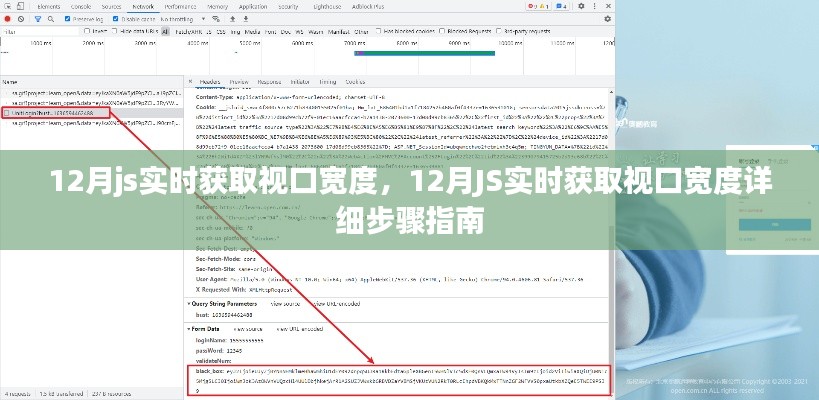Collapse the Query String Parameters section
Image resolution: width=819 pixels, height=400 pixels.
click(189, 303)
